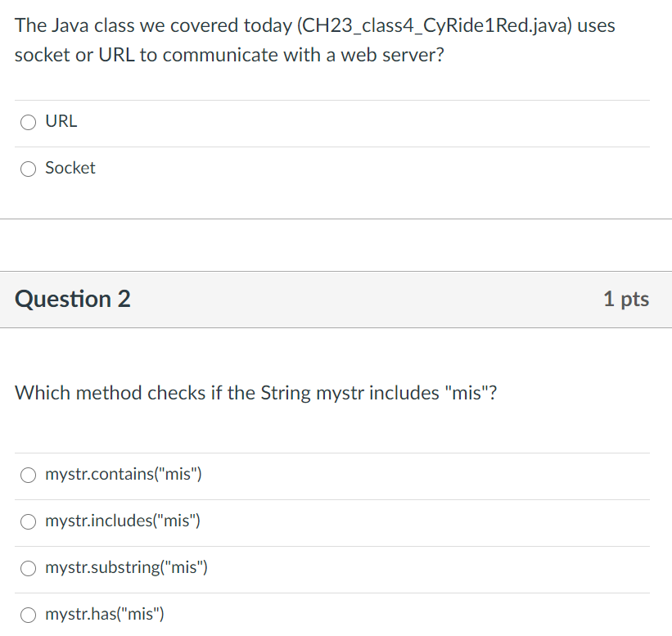Image resolution: width=672 pixels, height=636 pixels.
Task: Click the mystr.contains answer row
Action: coord(123,475)
